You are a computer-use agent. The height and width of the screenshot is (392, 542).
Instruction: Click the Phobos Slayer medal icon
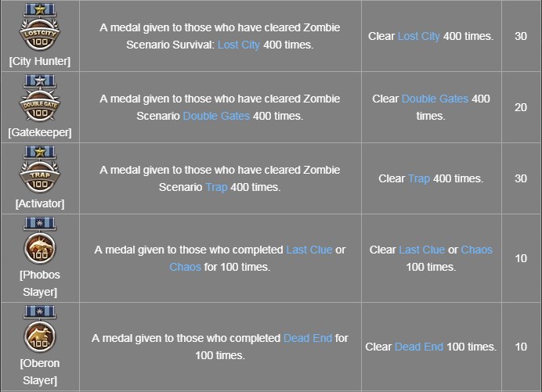38,241
